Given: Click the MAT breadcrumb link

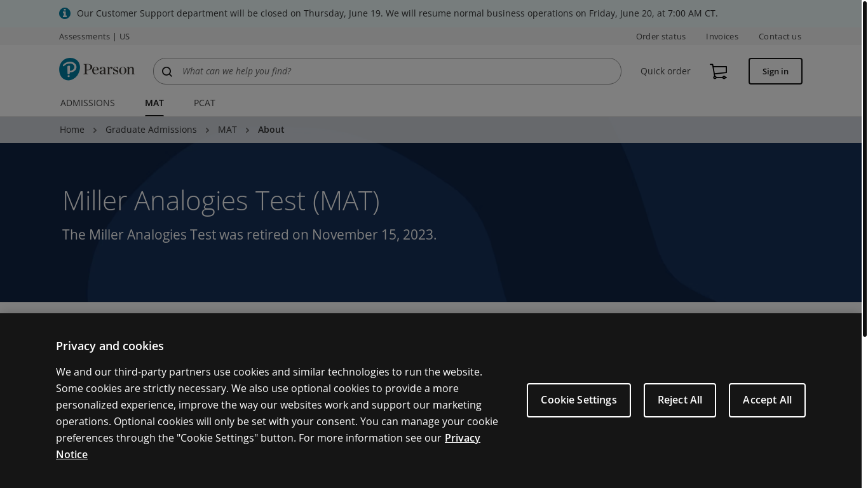Looking at the screenshot, I should pyautogui.click(x=227, y=130).
